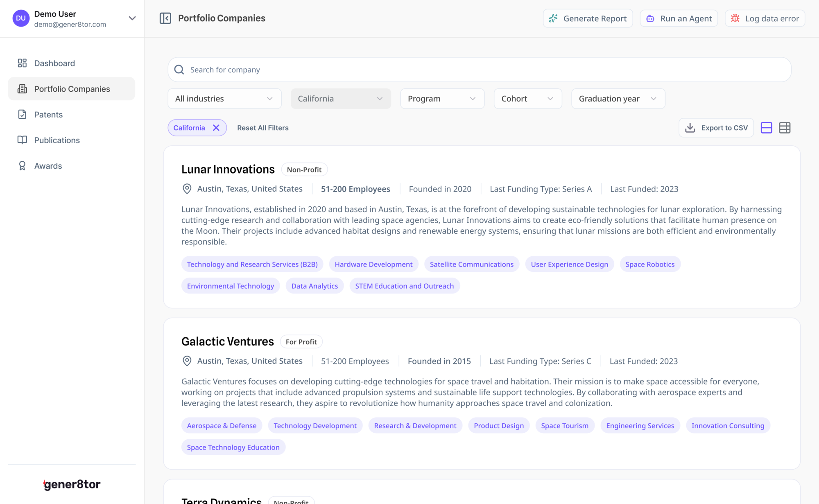
Task: Switch to table grid view
Action: point(785,128)
